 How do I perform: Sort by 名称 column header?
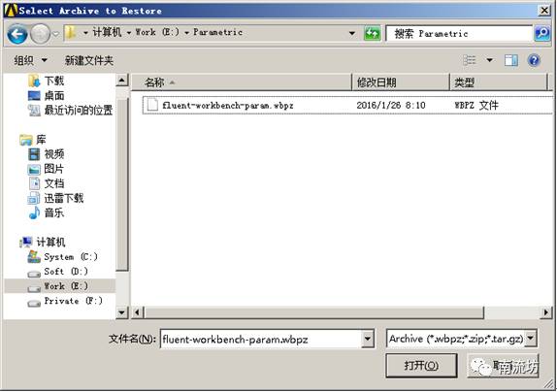click(x=242, y=82)
